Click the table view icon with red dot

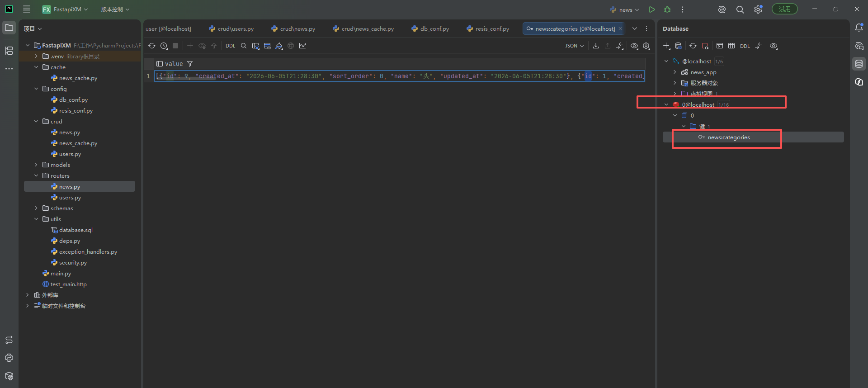click(x=267, y=46)
